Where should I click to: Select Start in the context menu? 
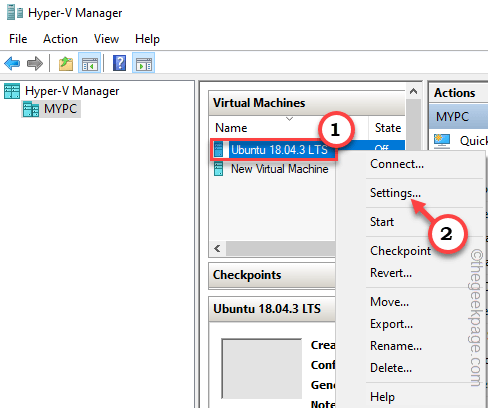coord(382,222)
